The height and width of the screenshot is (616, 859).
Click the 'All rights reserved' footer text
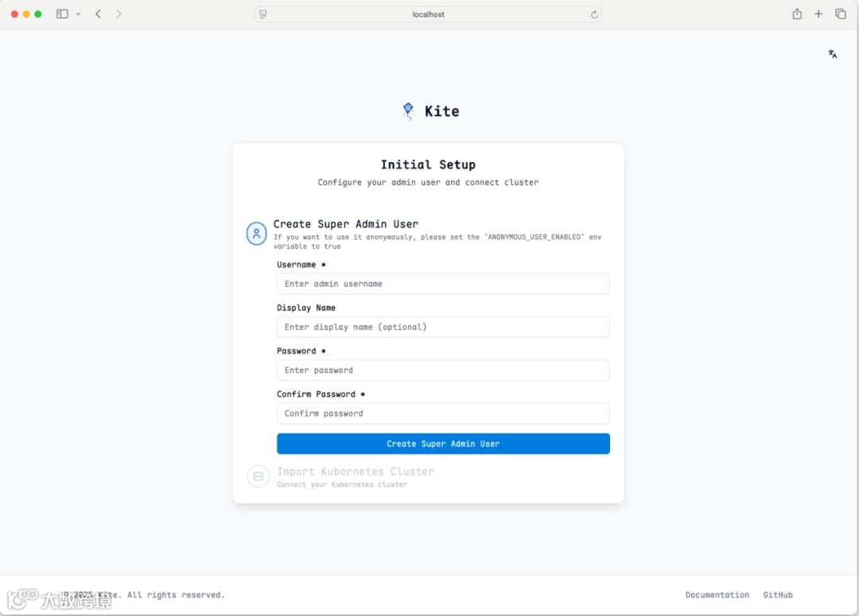point(176,595)
